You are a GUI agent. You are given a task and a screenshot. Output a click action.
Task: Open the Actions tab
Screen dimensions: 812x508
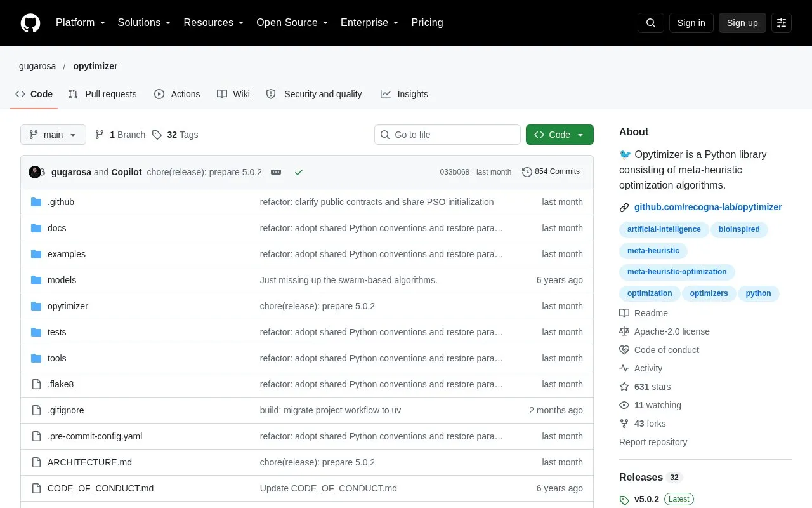177,94
